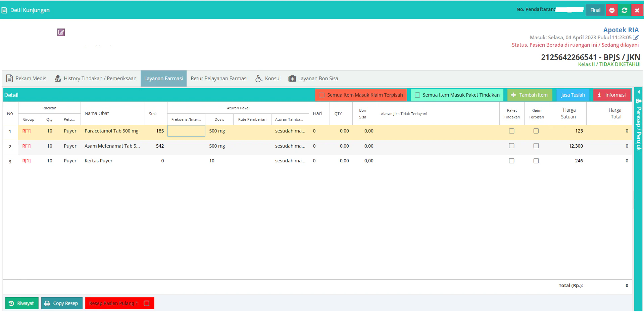Click unit price 123
This screenshot has width=644, height=312.
click(x=579, y=131)
